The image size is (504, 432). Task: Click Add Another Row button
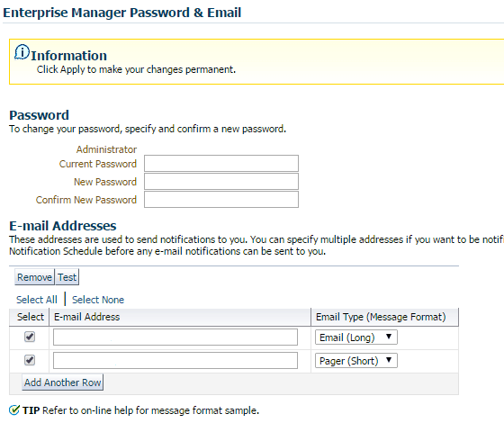(x=63, y=382)
